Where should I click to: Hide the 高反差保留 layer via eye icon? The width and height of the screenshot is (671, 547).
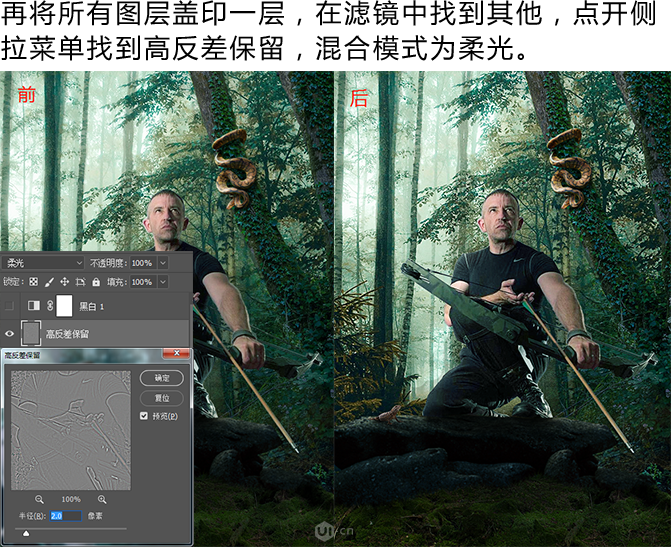(x=9, y=333)
